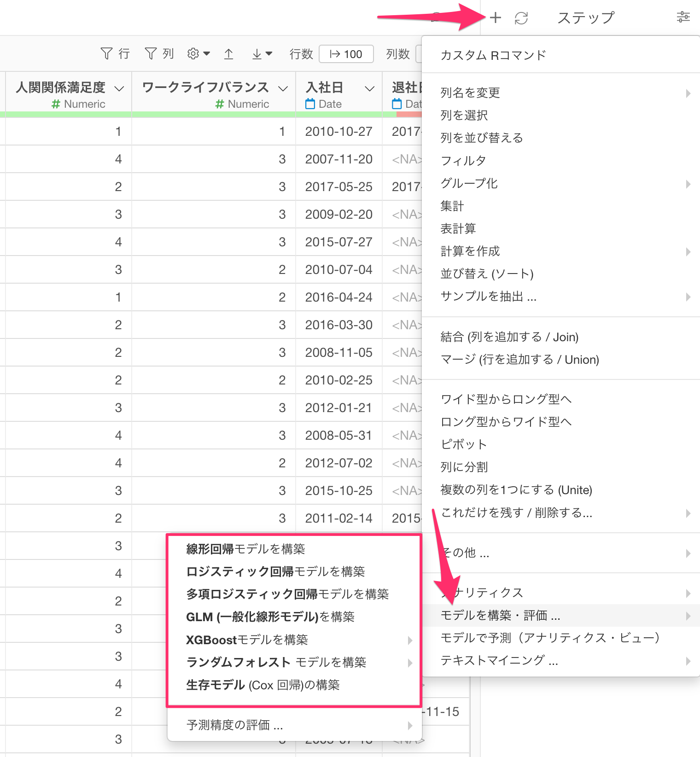Viewport: 700px width, 757px height.
Task: Open ワークライフバランス column header dropdown
Action: tap(283, 88)
